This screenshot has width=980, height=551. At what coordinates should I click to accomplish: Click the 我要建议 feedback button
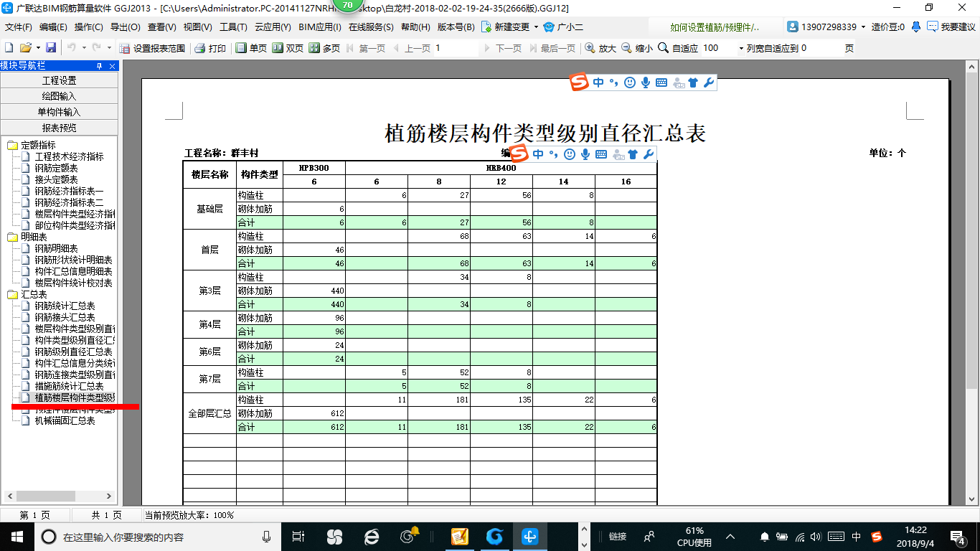pyautogui.click(x=951, y=27)
